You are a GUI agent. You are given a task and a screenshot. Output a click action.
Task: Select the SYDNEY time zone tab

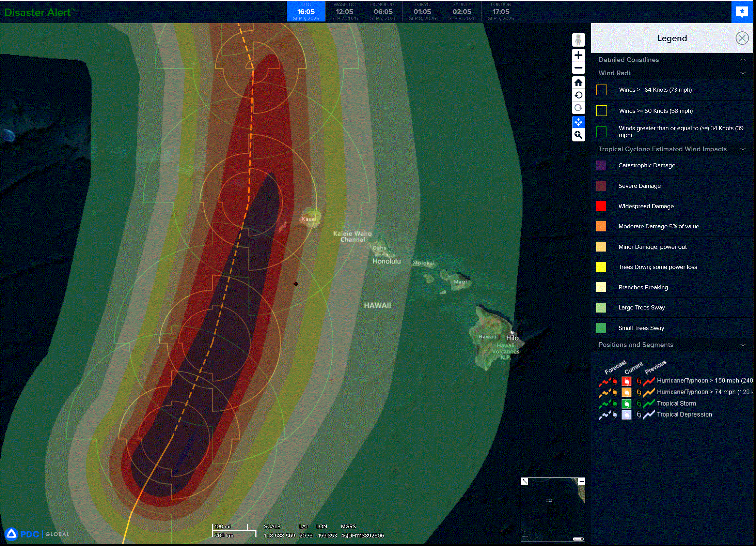(x=462, y=12)
